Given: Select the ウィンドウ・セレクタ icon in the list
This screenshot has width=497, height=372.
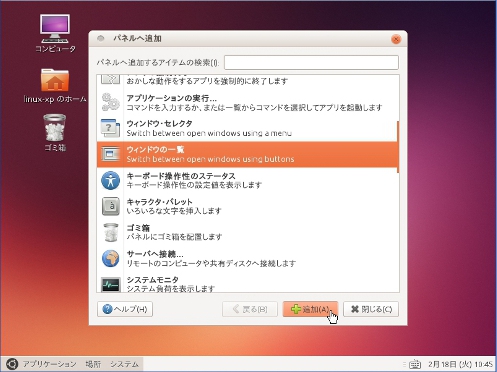Looking at the screenshot, I should [x=110, y=128].
